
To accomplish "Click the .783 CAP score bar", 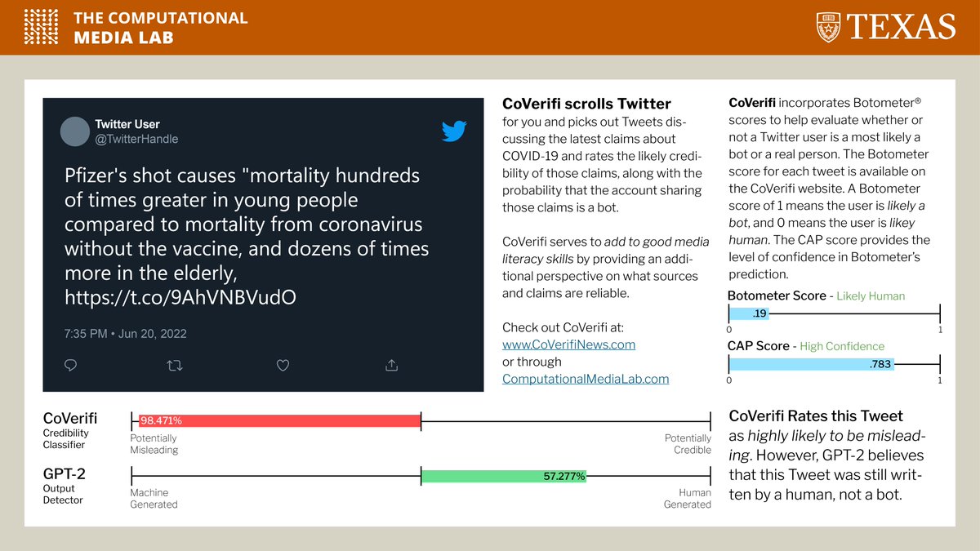I will tap(812, 365).
